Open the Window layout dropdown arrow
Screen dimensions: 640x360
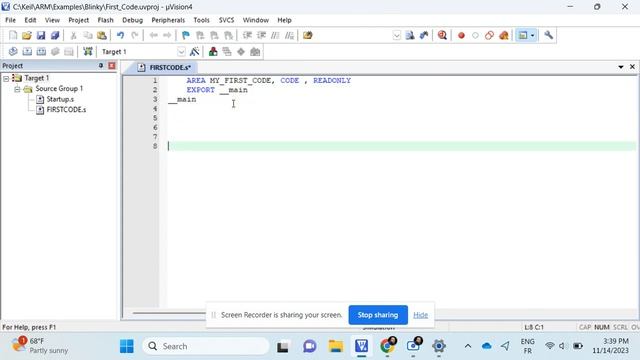(x=532, y=36)
